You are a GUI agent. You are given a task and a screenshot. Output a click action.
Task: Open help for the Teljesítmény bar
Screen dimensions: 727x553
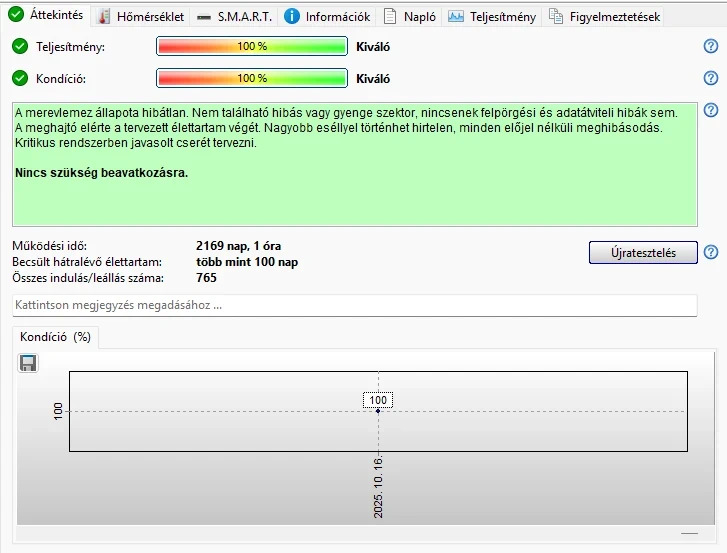pyautogui.click(x=711, y=46)
